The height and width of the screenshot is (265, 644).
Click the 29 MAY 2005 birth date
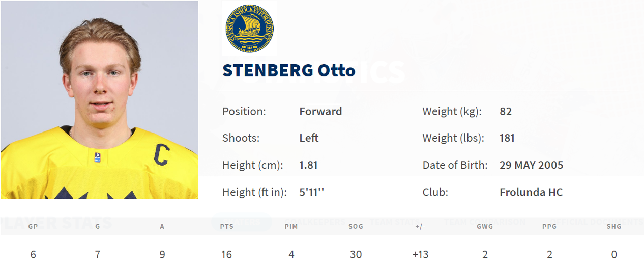(x=531, y=165)
